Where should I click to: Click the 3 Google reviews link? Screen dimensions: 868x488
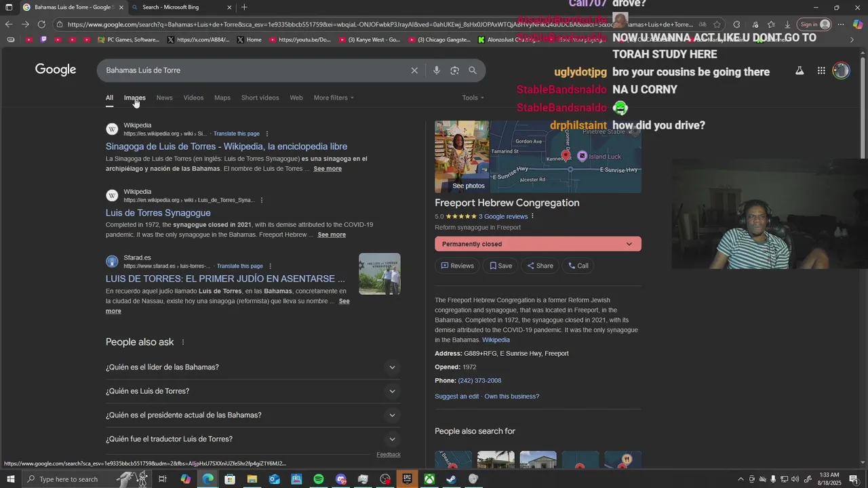(503, 216)
